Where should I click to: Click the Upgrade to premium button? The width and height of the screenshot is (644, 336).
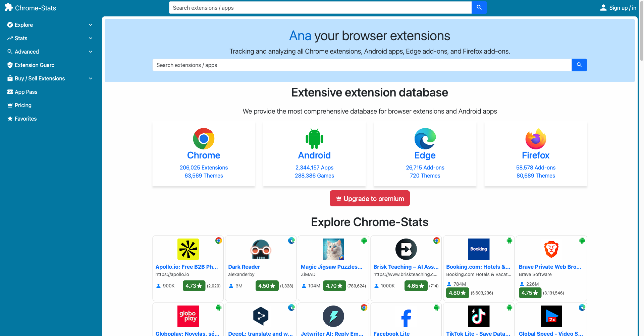370,199
